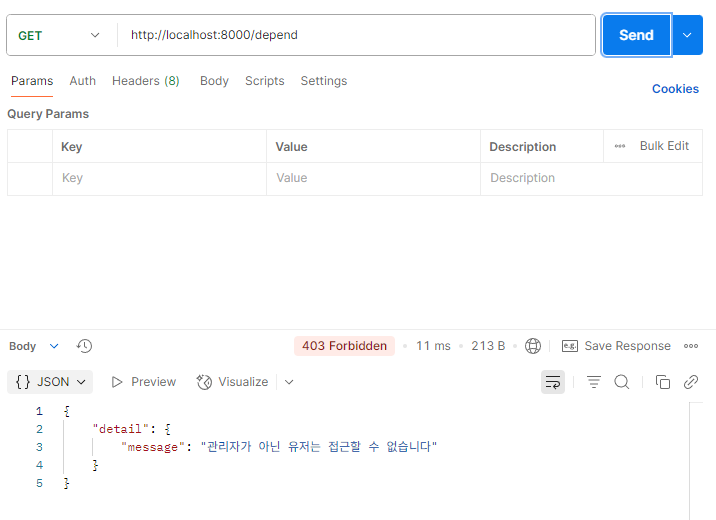Toggle word wrap in response body

point(553,382)
